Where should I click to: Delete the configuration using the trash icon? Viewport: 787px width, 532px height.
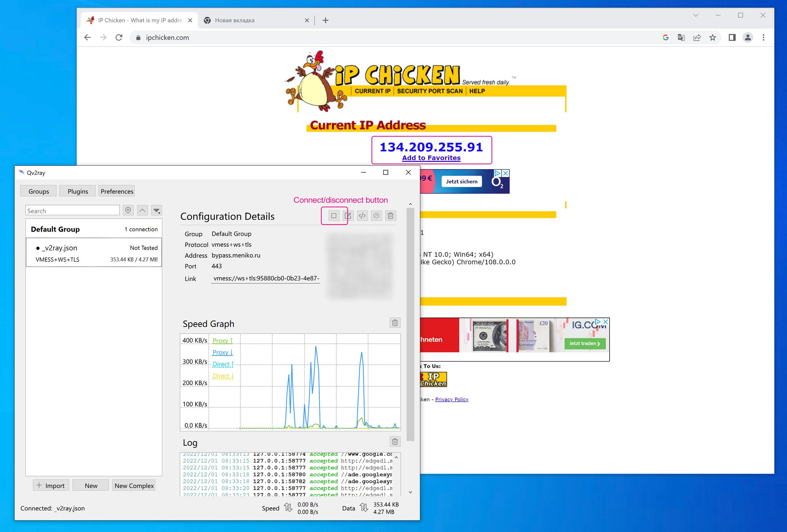391,216
